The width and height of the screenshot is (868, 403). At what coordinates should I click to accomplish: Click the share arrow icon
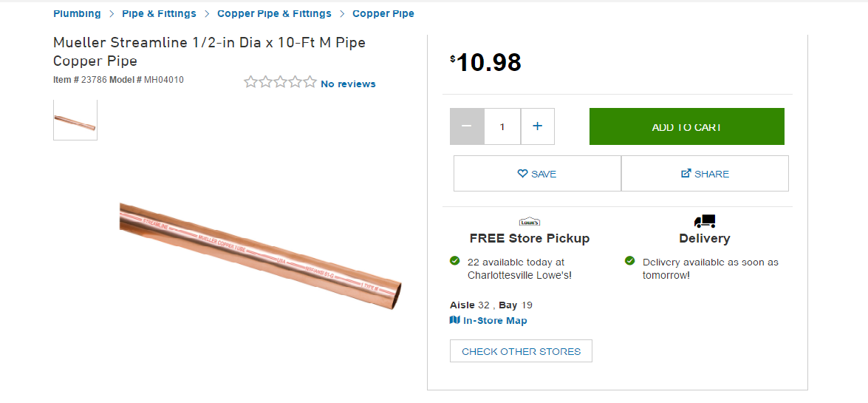[x=686, y=174]
